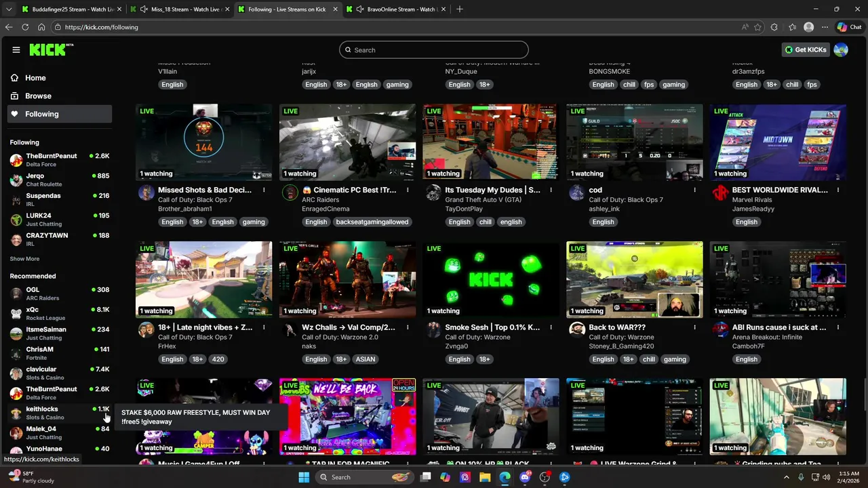This screenshot has height=488, width=868.
Task: Click the Kick logo
Action: click(x=51, y=49)
